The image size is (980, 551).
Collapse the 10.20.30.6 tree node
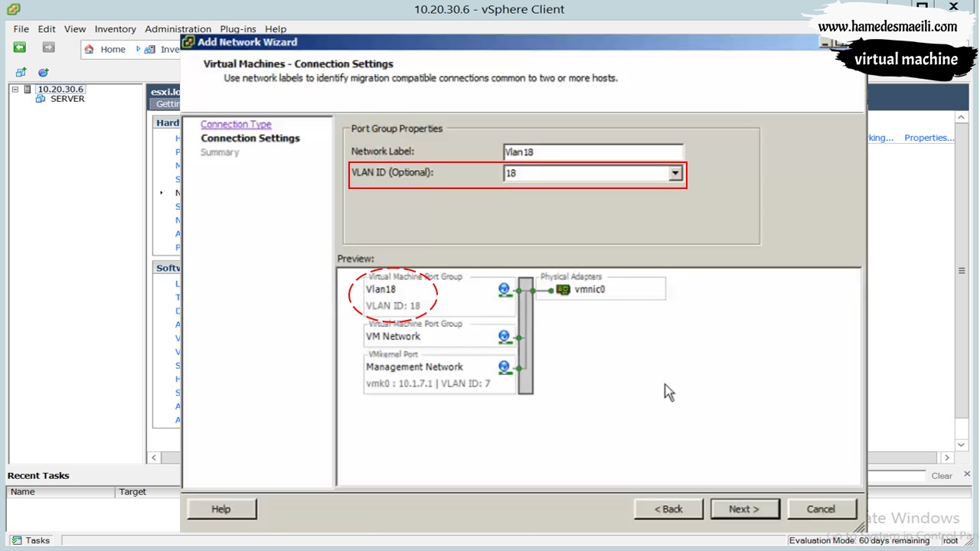(15, 90)
